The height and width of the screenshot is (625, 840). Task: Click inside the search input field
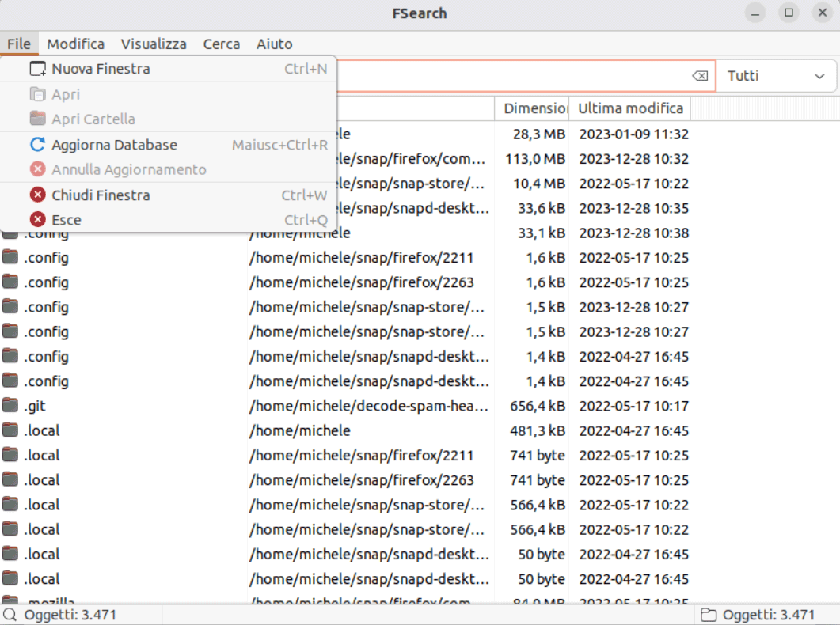click(x=507, y=76)
